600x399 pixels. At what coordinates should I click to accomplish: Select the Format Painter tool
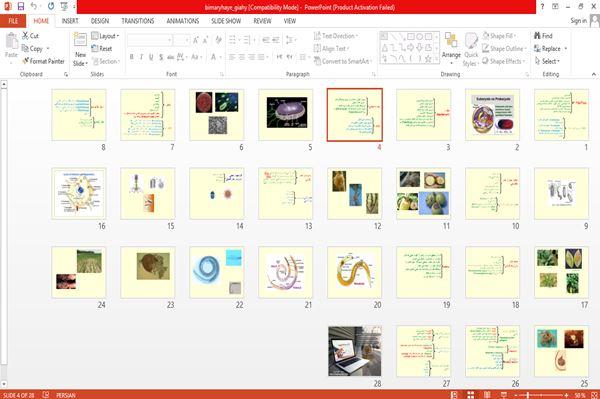43,61
